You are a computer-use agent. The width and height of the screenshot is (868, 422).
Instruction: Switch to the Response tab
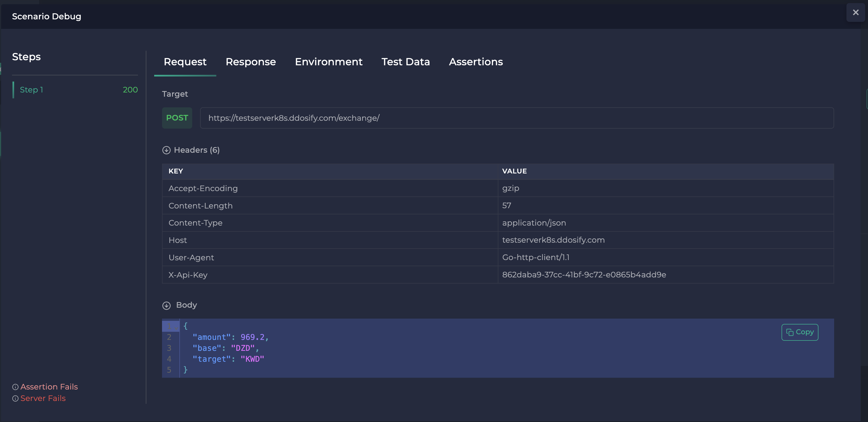click(x=251, y=62)
